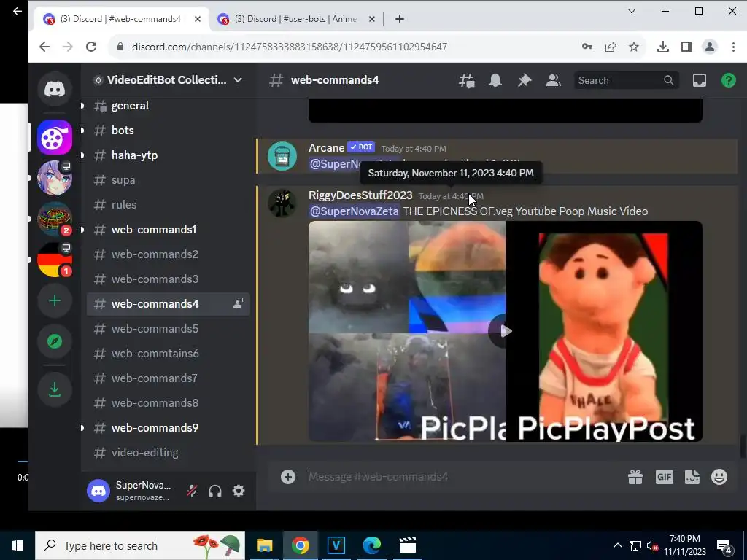The height and width of the screenshot is (560, 747).
Task: Open the colorful torus server icon
Action: 54,219
